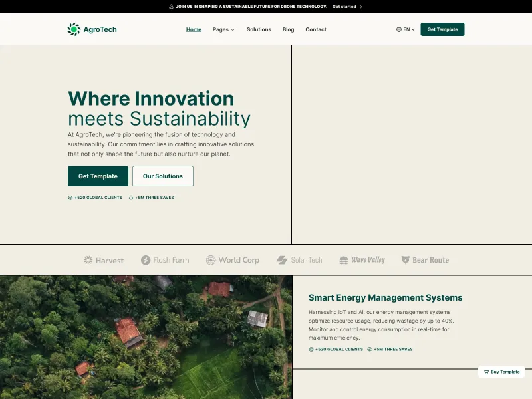Click the arrow next to Get started
Viewport: 532px width, 399px height.
coord(360,7)
